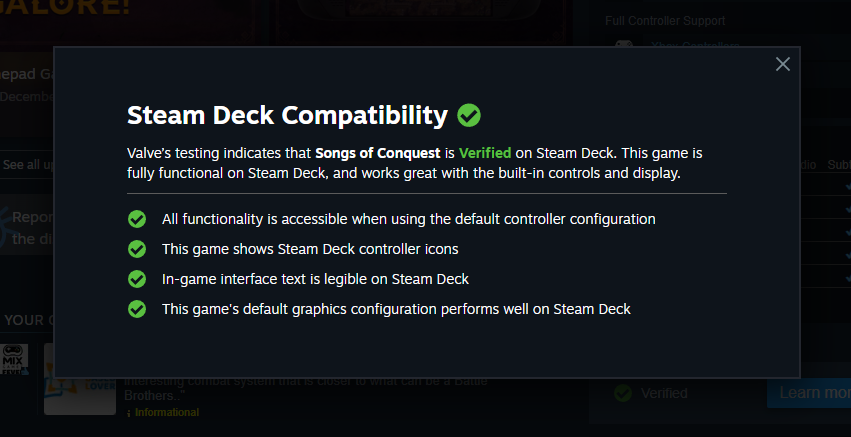Select the controller configuration accessibility text line
The height and width of the screenshot is (437, 851).
(409, 218)
